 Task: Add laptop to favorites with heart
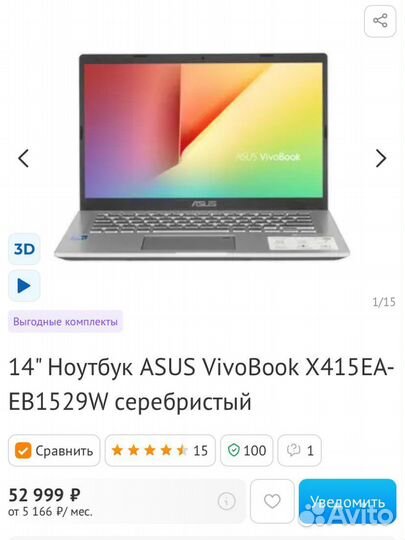[272, 501]
